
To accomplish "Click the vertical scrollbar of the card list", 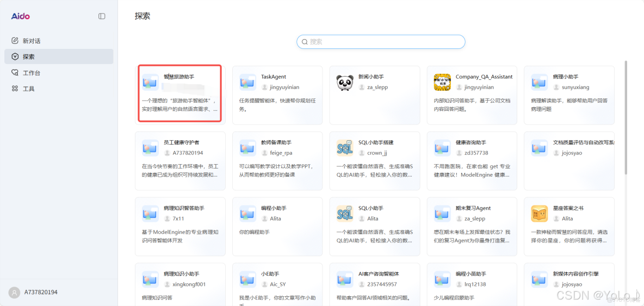I will click(x=626, y=117).
